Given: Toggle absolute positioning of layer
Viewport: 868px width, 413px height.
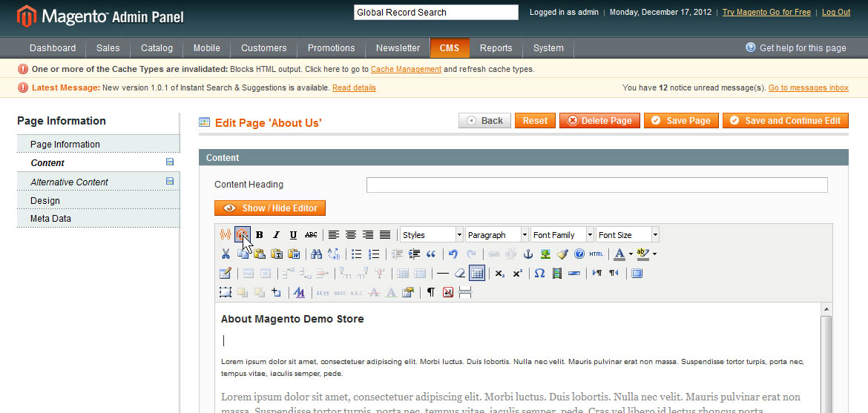Looking at the screenshot, I should point(277,293).
